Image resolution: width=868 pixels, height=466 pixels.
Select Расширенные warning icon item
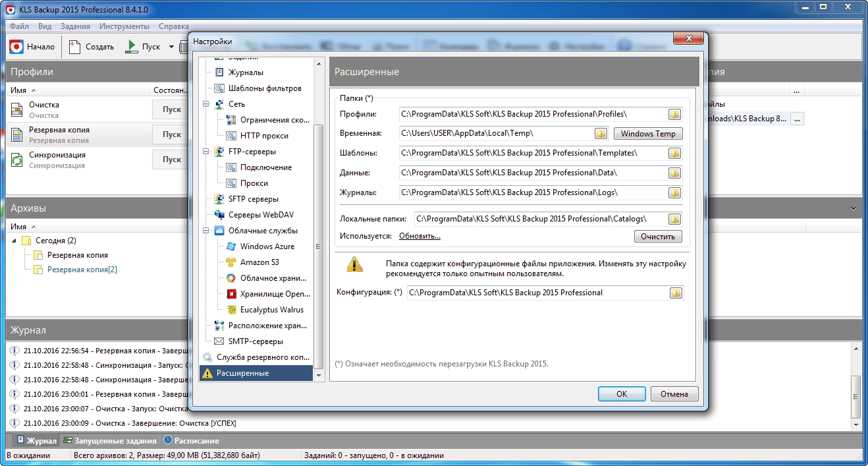[x=256, y=373]
